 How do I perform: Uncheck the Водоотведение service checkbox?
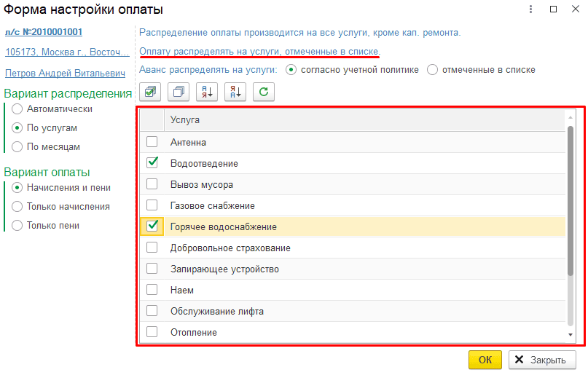152,163
